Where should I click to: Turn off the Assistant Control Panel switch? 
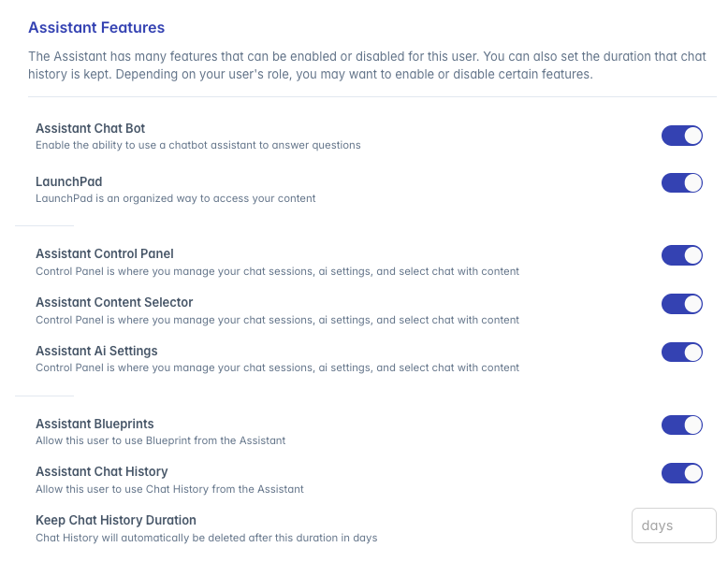(x=681, y=255)
